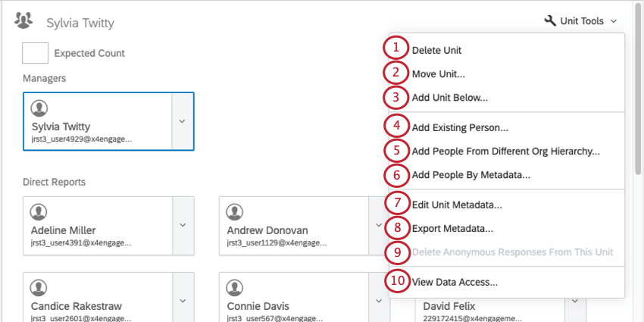
Task: Click the wrench icon for Unit Tools
Action: [x=550, y=21]
